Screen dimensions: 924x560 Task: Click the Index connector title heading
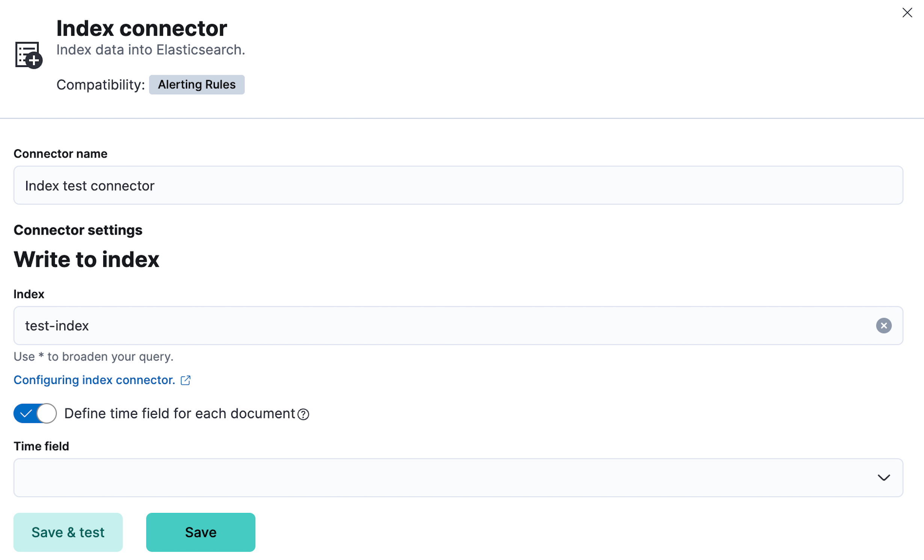(x=142, y=28)
